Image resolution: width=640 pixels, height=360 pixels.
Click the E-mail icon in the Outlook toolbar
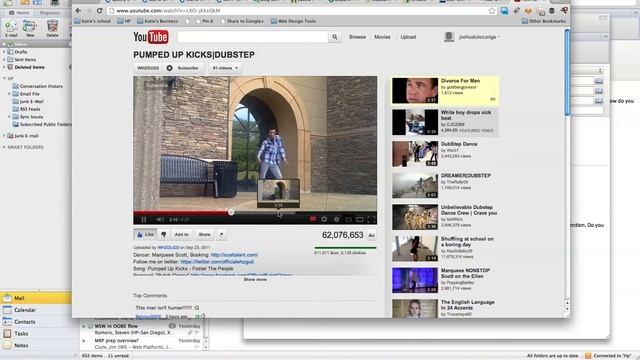click(x=11, y=29)
